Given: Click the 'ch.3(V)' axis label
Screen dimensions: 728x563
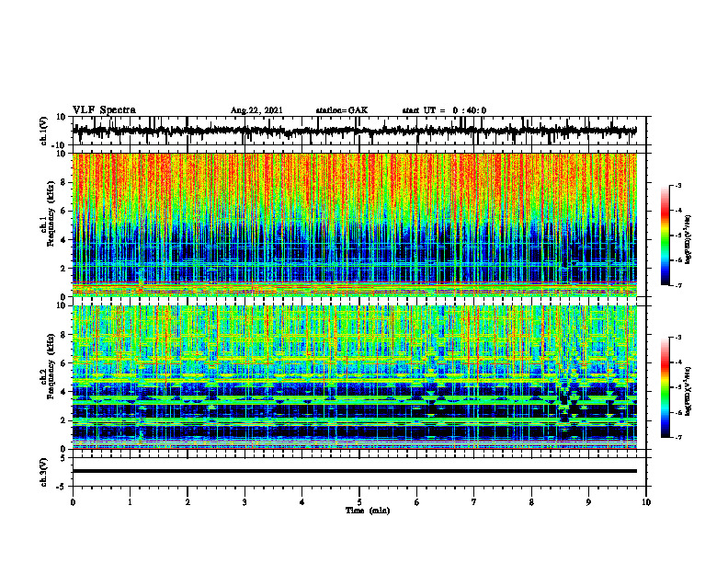Looking at the screenshot, I should coord(44,472).
